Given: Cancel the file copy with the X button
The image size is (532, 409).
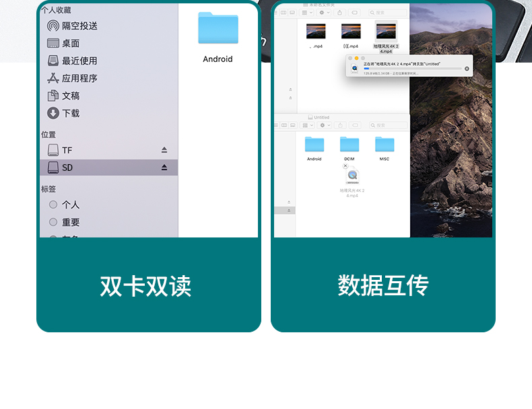Looking at the screenshot, I should pos(467,69).
